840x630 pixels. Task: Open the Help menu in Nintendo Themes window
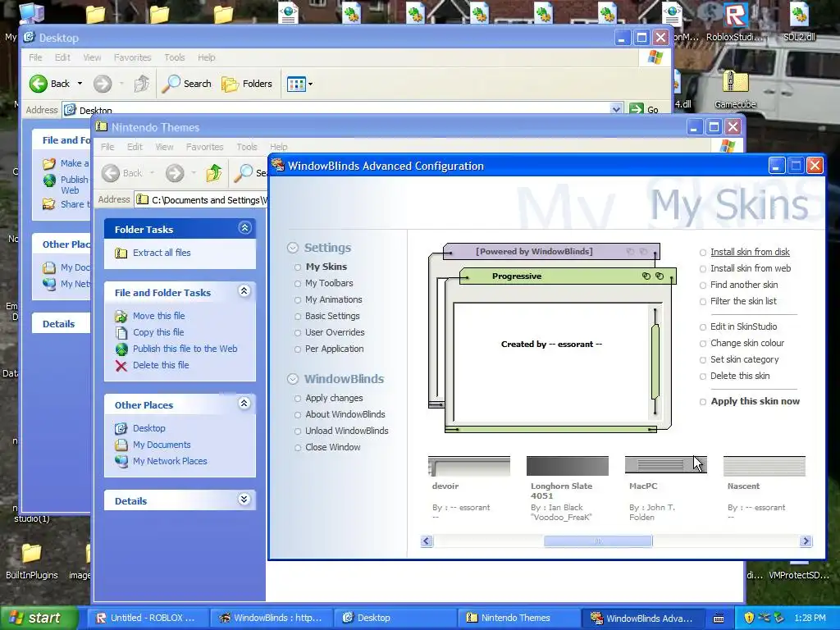pyautogui.click(x=278, y=147)
